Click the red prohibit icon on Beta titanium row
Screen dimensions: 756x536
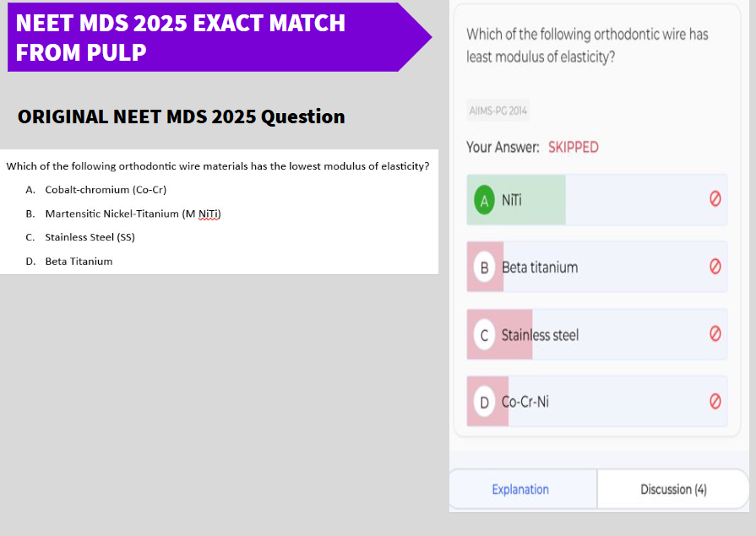[715, 266]
